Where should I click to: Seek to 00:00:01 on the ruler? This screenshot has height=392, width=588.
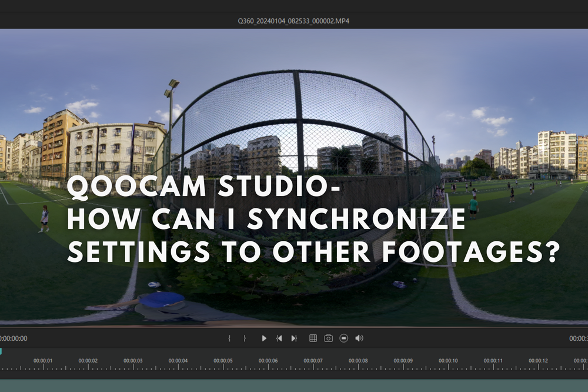point(43,360)
